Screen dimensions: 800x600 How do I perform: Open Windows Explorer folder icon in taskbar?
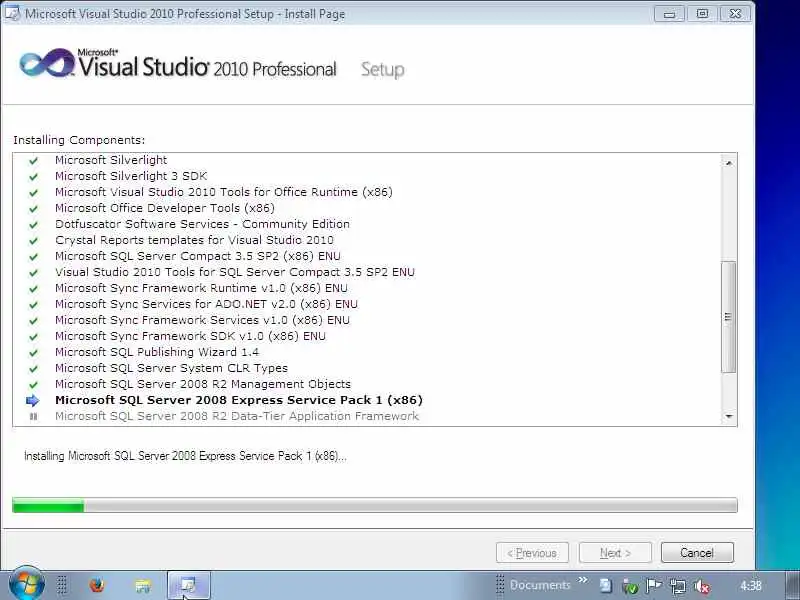point(142,585)
